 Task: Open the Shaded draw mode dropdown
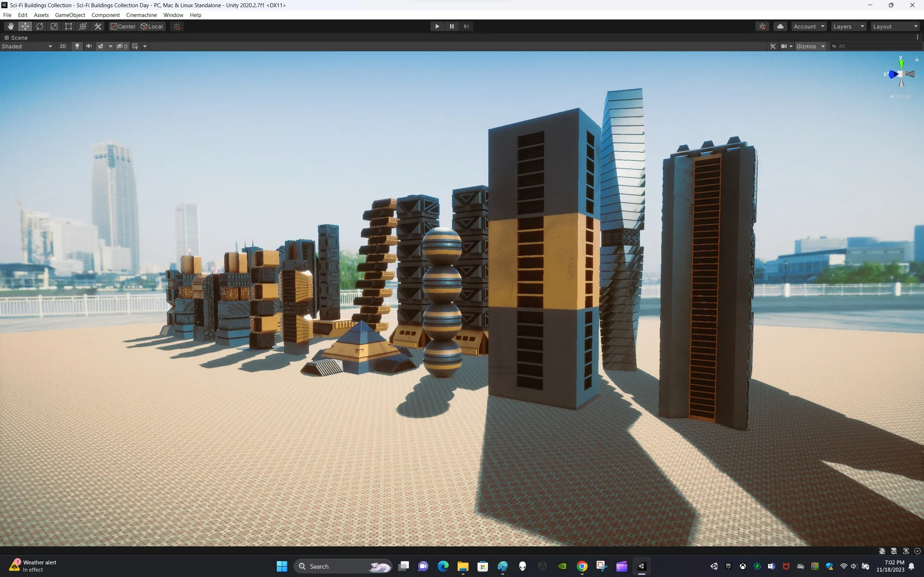click(x=27, y=46)
